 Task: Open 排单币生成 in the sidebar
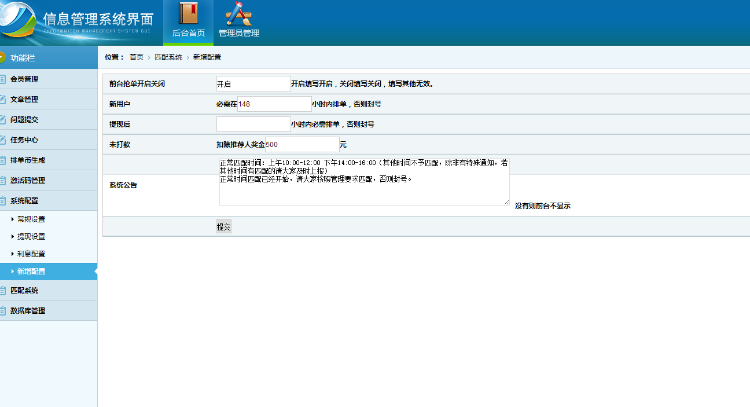point(27,160)
